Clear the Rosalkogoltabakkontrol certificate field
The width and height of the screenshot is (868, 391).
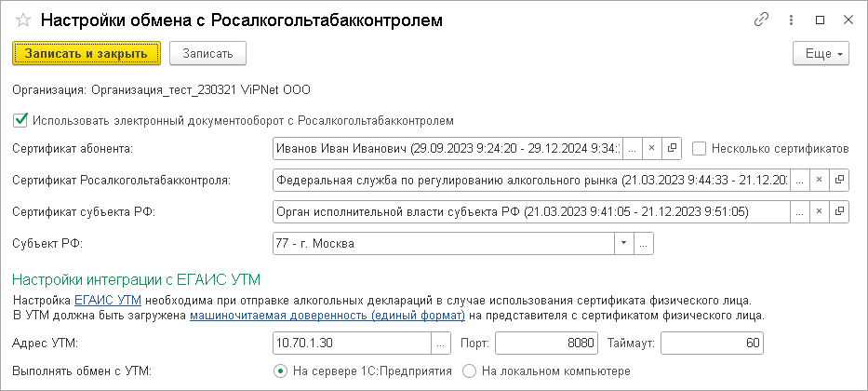[x=819, y=180]
